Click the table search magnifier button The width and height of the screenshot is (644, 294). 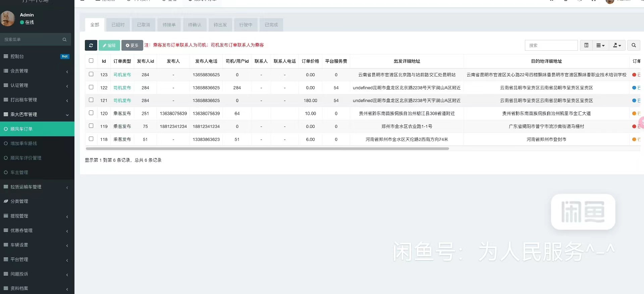point(634,45)
